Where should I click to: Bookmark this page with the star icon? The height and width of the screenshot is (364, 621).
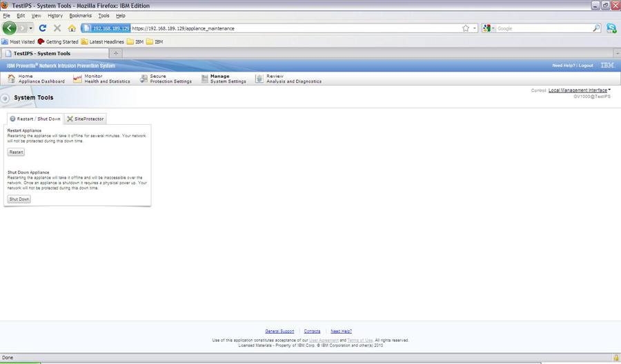coord(466,28)
